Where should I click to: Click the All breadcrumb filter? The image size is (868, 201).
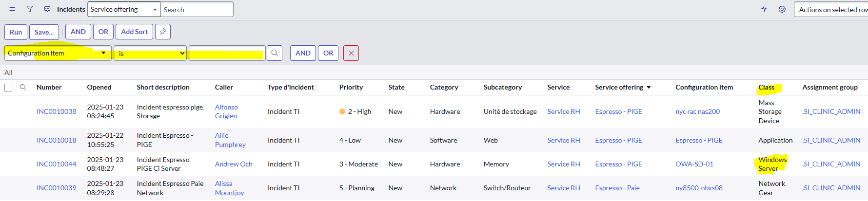tap(8, 73)
